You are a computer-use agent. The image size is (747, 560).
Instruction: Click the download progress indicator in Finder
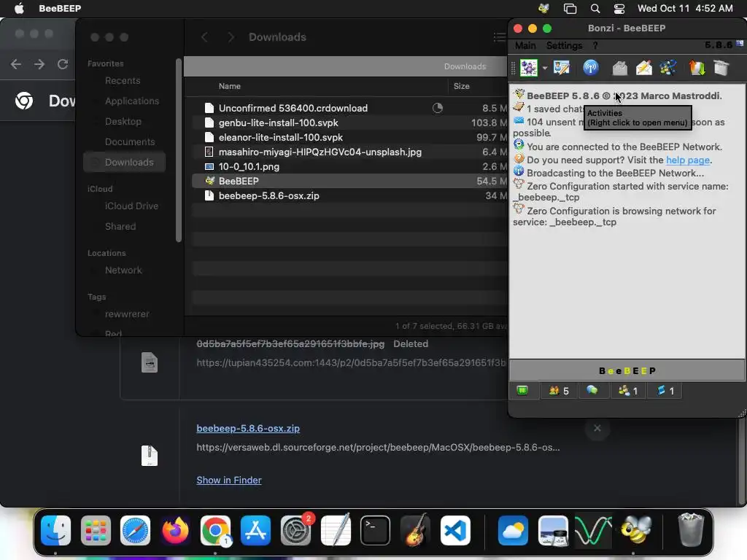tap(438, 108)
